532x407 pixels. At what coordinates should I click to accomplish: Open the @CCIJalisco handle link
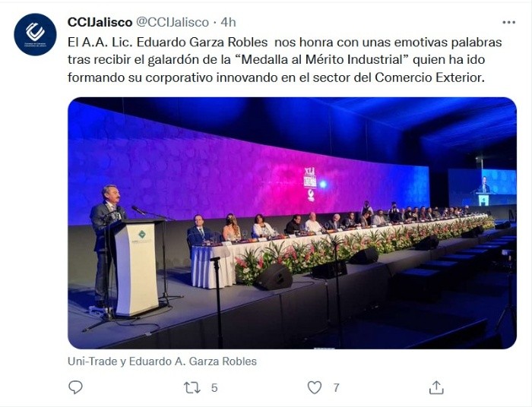tap(172, 22)
